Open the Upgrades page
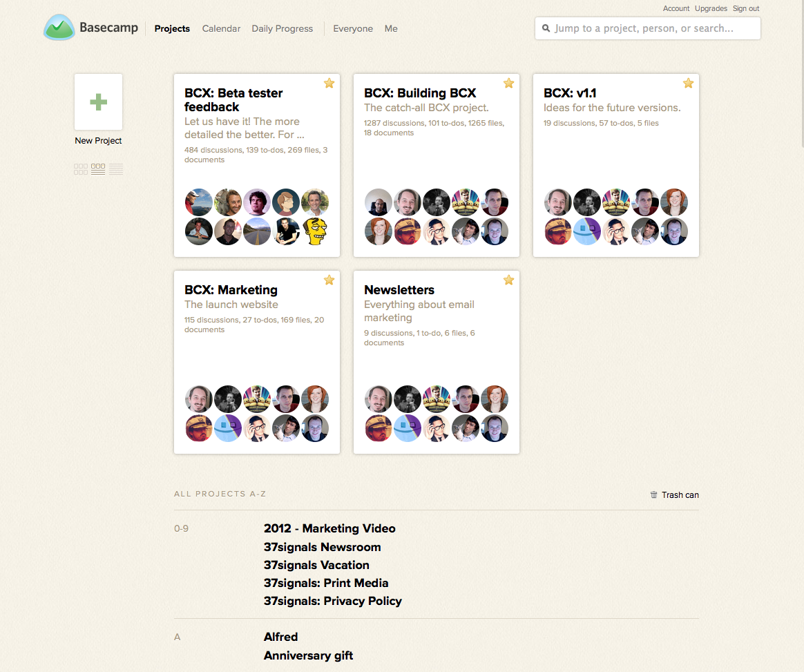Screen dimensions: 804x672 [711, 8]
